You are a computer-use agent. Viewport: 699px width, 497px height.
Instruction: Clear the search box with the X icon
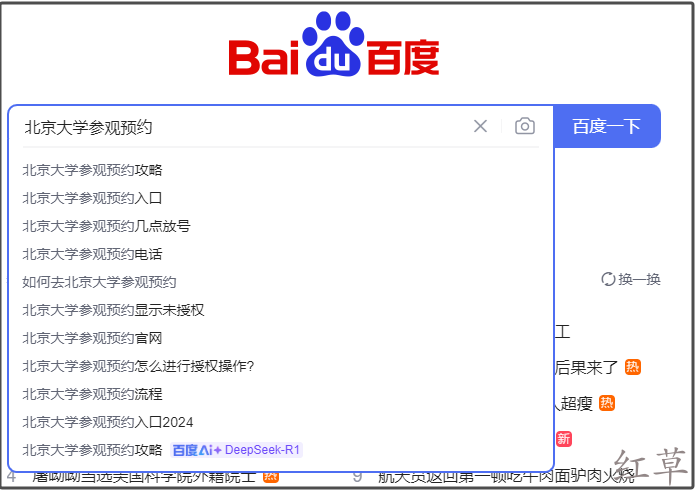click(x=480, y=126)
